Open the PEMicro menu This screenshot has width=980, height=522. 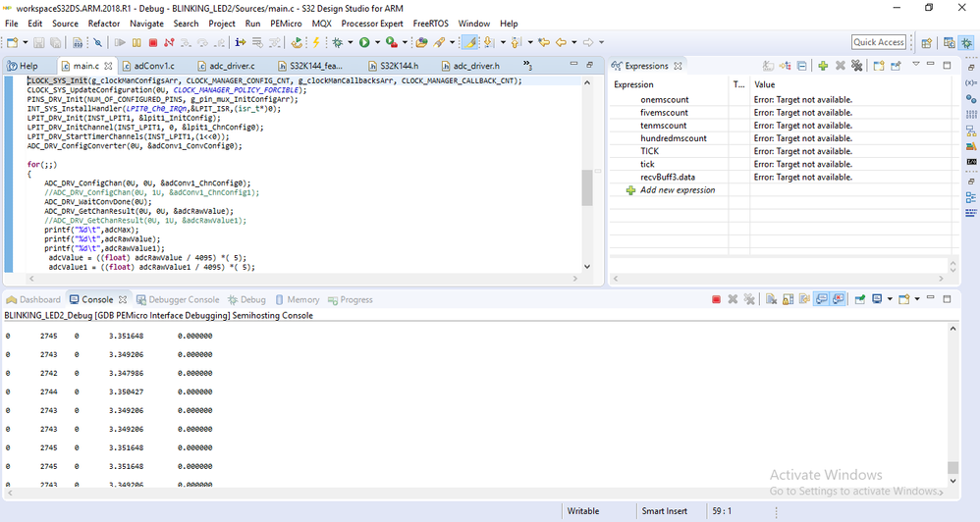(286, 24)
